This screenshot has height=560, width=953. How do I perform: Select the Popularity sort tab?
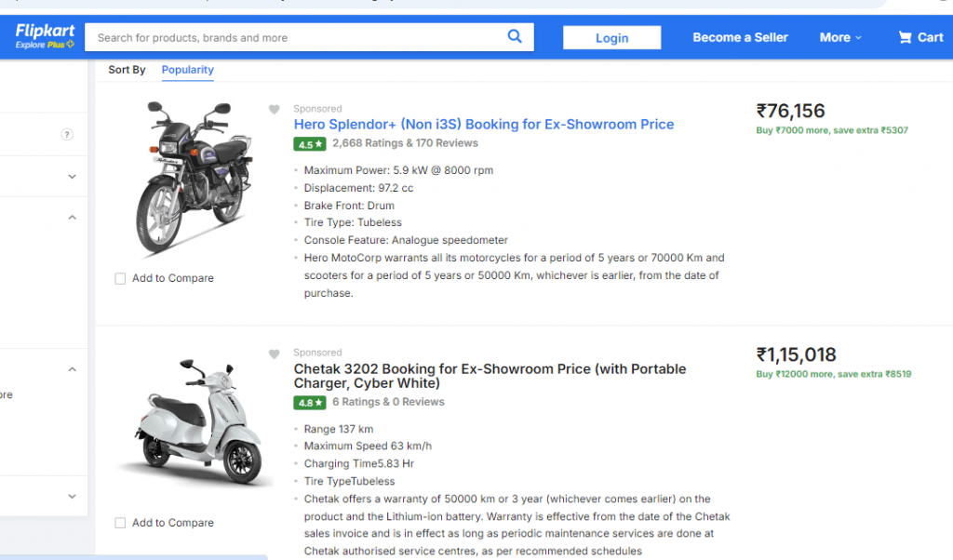point(187,70)
